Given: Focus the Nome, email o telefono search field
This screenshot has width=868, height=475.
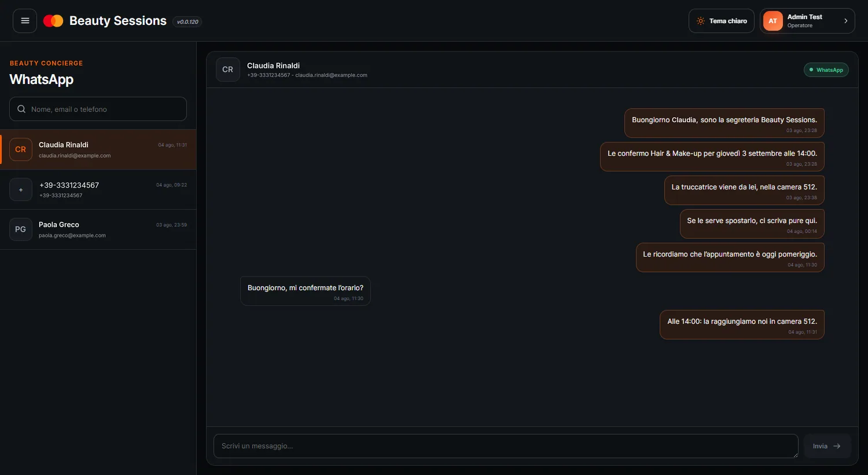Looking at the screenshot, I should coord(98,109).
